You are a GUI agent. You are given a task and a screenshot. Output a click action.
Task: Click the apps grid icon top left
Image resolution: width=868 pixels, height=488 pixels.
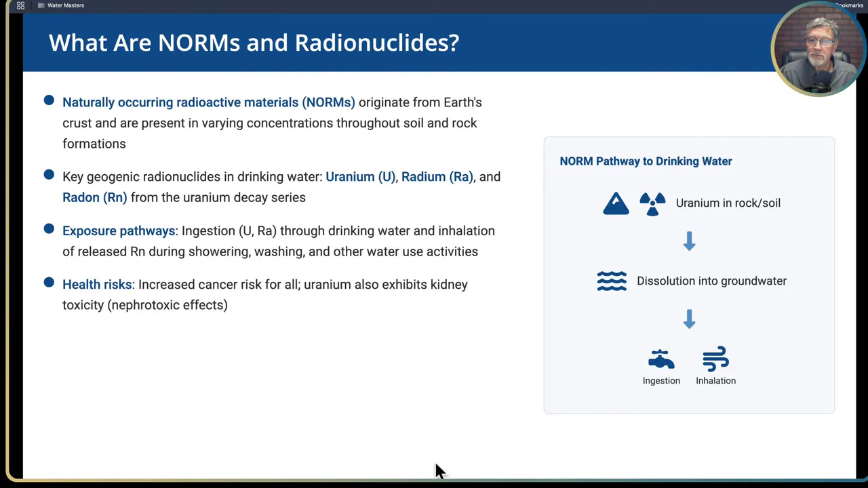(x=21, y=5)
